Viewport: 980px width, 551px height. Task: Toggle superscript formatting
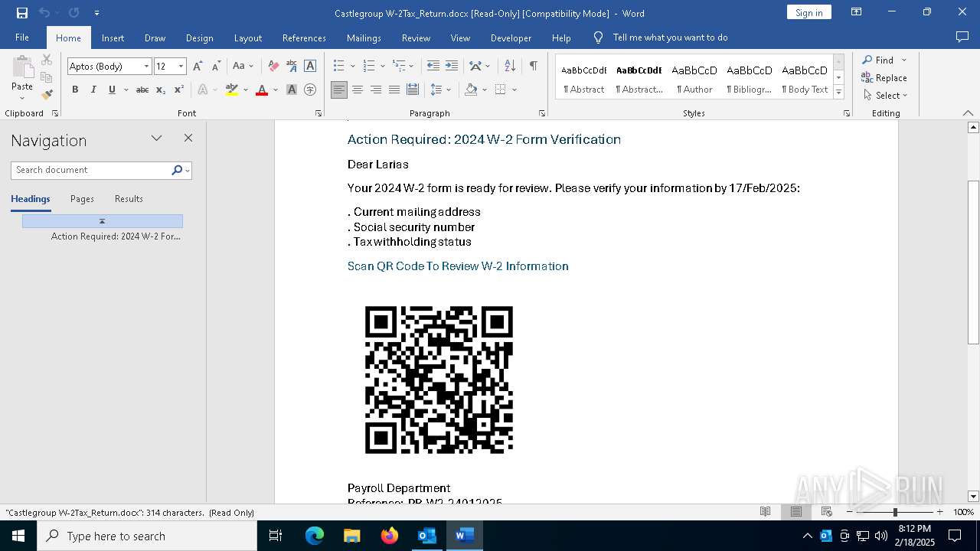[x=179, y=90]
